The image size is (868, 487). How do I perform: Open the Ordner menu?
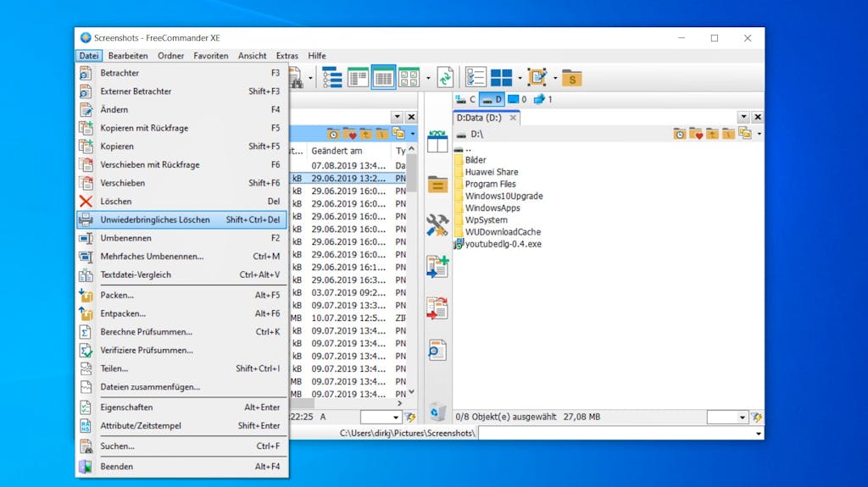(170, 56)
